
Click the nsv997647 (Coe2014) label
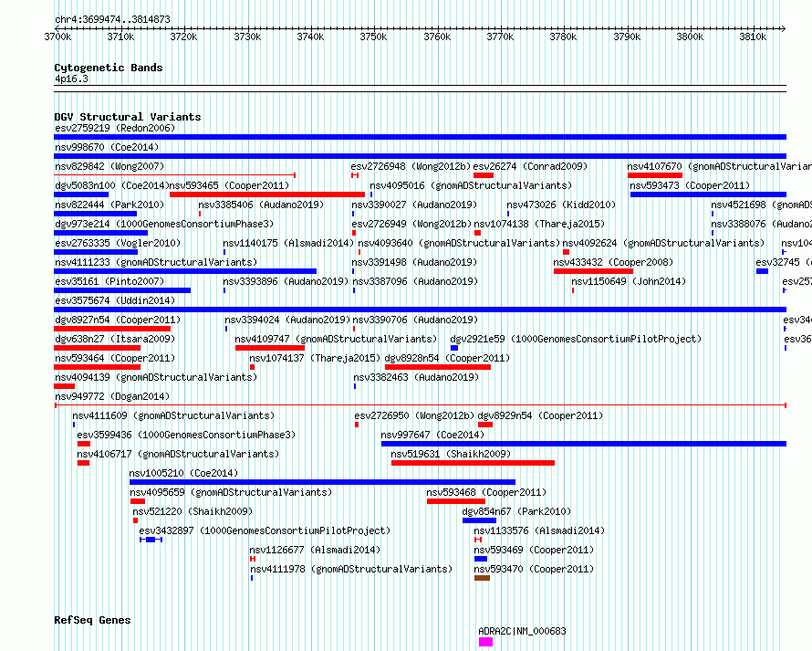pos(432,435)
